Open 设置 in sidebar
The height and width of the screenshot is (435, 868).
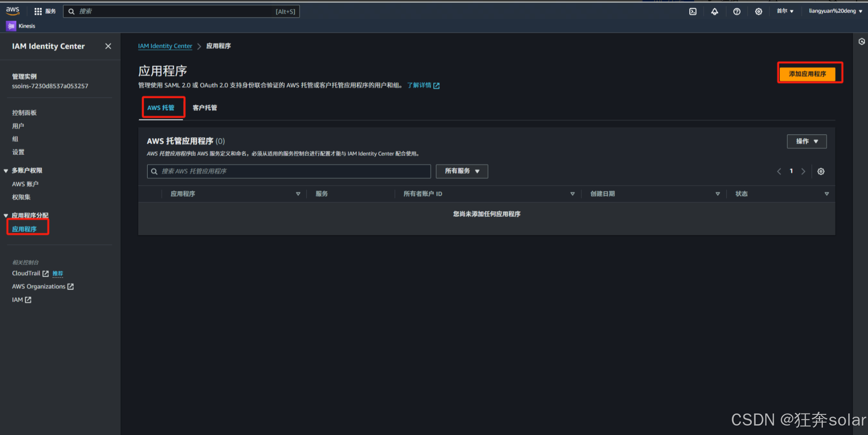[18, 152]
